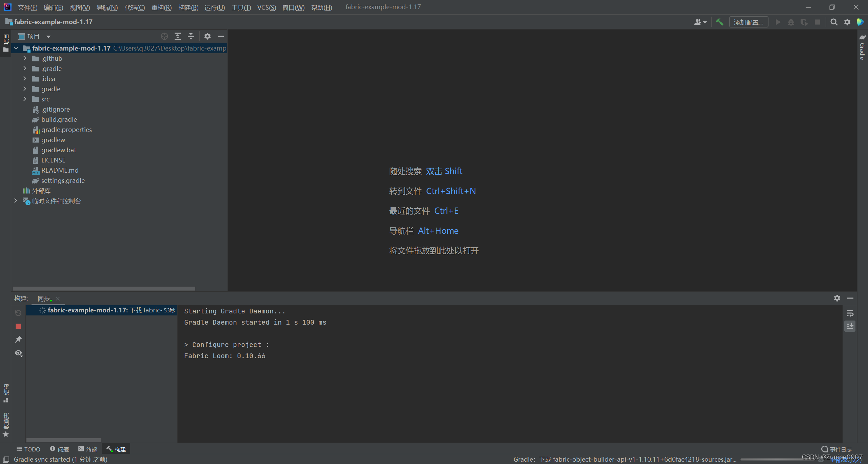Open the 构建(B) menu
Screen dimensions: 868x464
188,7
